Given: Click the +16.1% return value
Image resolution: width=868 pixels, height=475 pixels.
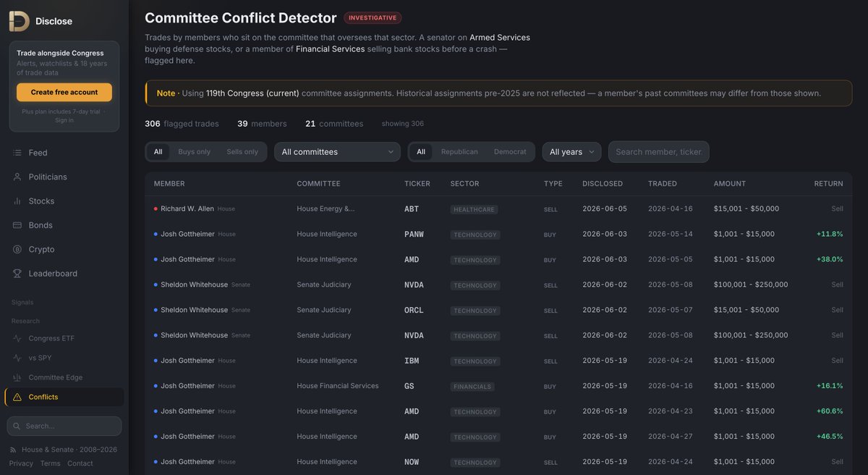Looking at the screenshot, I should [x=830, y=386].
